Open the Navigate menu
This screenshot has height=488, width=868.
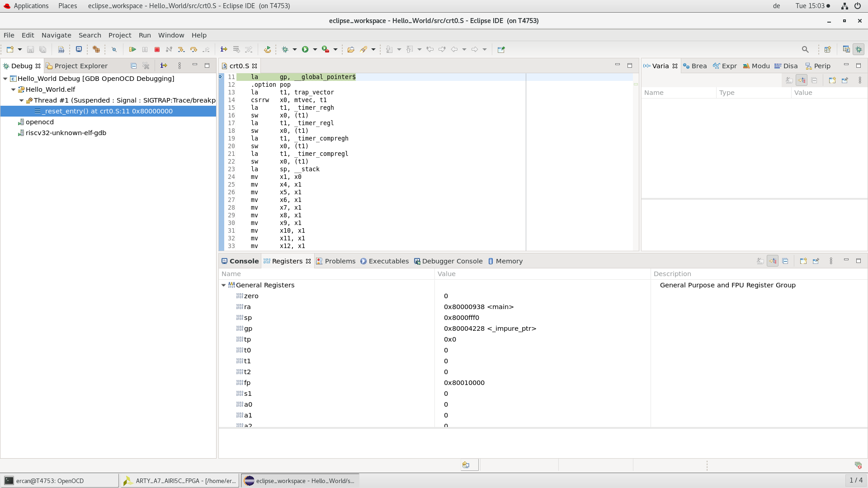(x=57, y=35)
